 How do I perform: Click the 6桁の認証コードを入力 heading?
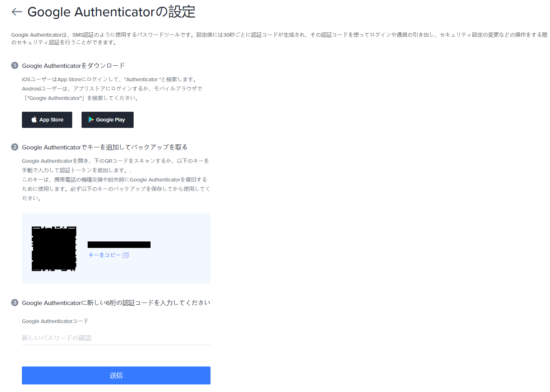click(116, 303)
